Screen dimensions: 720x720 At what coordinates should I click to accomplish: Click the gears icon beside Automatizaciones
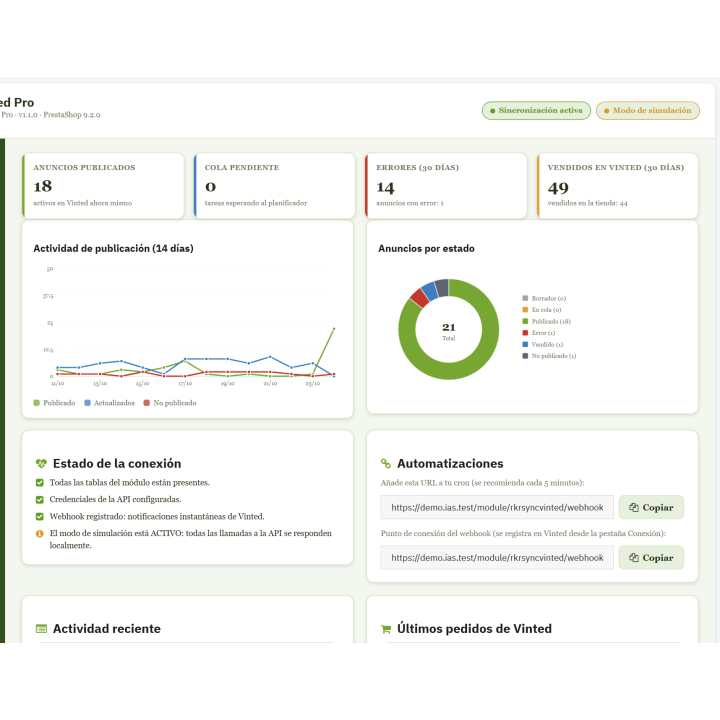[x=386, y=464]
